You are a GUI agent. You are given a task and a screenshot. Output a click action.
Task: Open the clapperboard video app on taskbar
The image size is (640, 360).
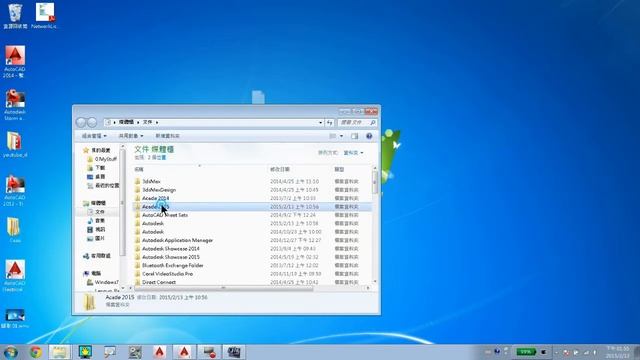(x=234, y=352)
